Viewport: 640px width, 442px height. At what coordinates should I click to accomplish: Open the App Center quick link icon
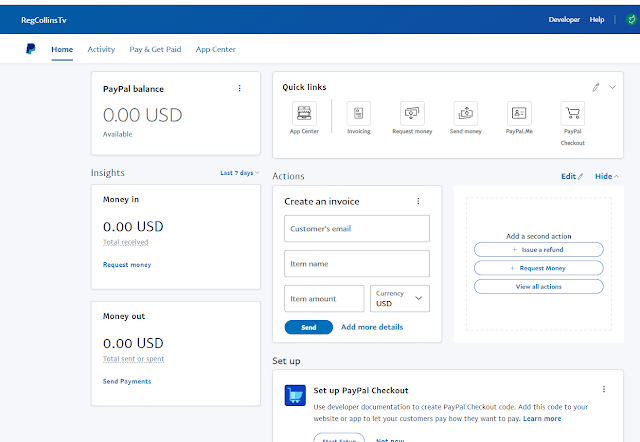pyautogui.click(x=304, y=113)
